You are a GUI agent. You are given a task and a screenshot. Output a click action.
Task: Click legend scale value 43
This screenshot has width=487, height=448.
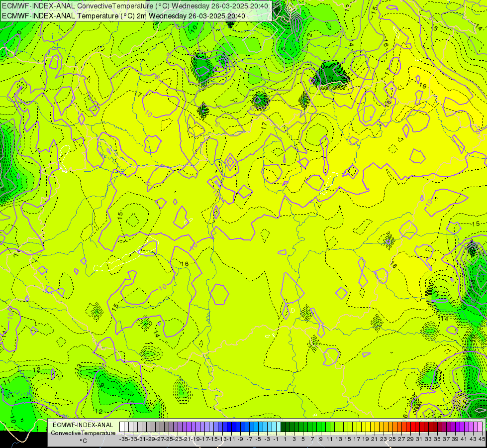pos(473,439)
